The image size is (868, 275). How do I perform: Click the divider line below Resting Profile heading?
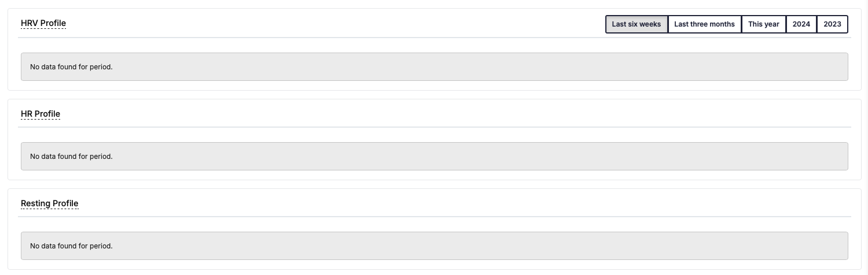(x=434, y=217)
